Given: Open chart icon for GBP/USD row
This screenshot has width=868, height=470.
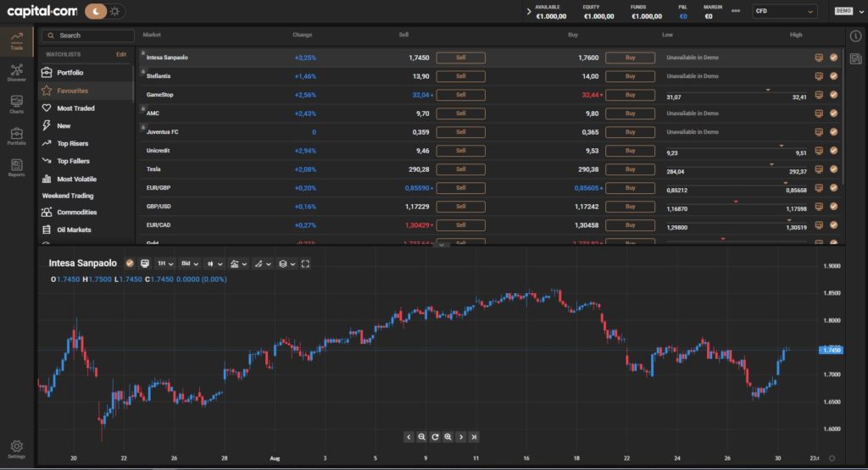Looking at the screenshot, I should pos(819,207).
